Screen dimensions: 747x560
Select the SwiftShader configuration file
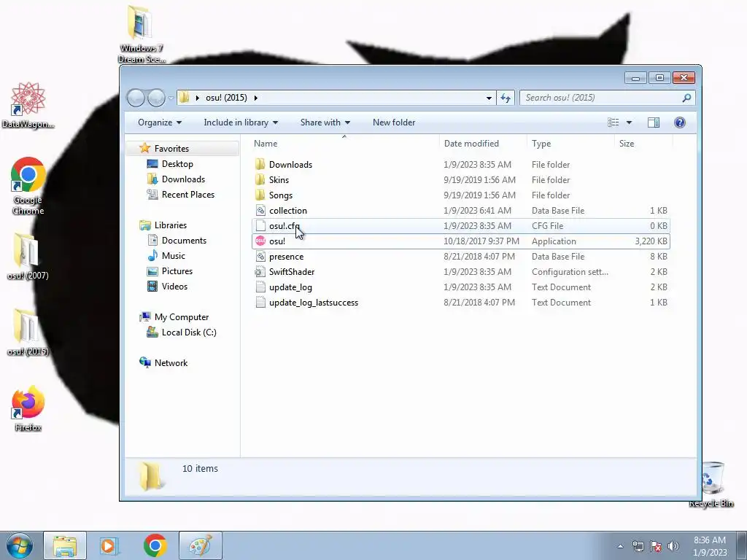(x=461, y=272)
